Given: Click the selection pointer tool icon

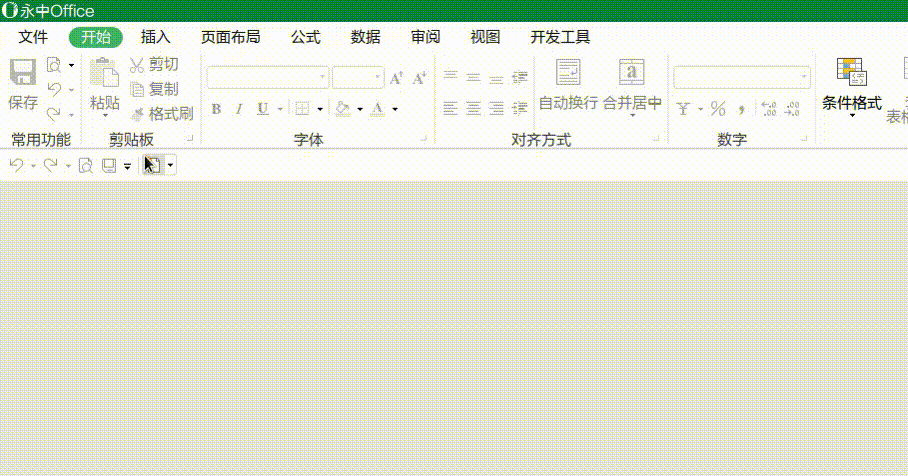Looking at the screenshot, I should click(152, 166).
